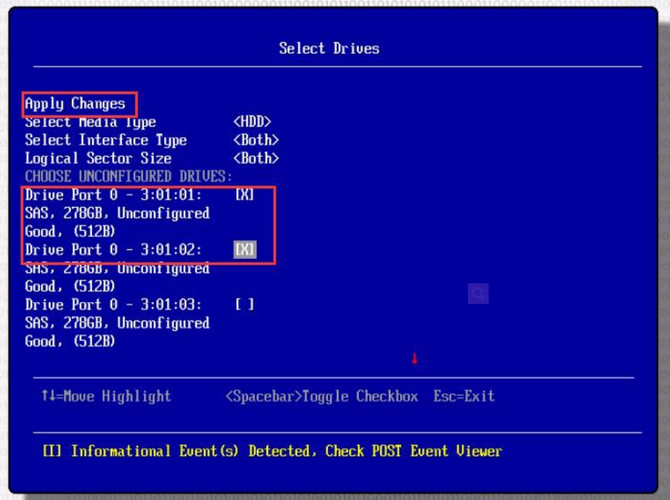Open Select Interface Type Both value
This screenshot has height=500, width=670.
click(x=256, y=140)
